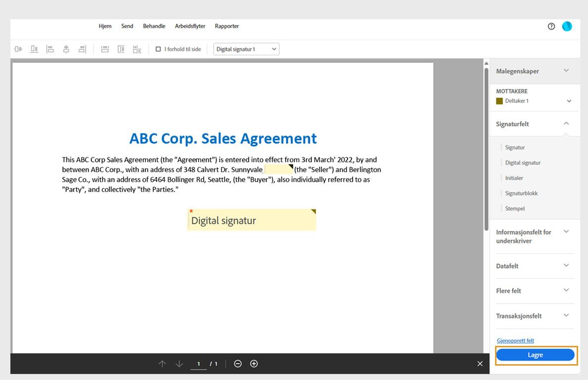Click the match height toolbar icon
The height and width of the screenshot is (380, 588).
coord(121,49)
